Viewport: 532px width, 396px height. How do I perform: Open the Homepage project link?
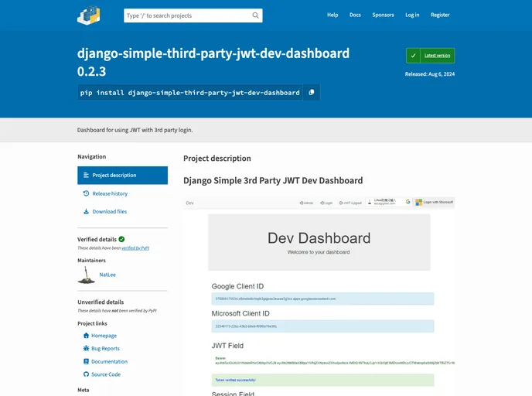104,336
